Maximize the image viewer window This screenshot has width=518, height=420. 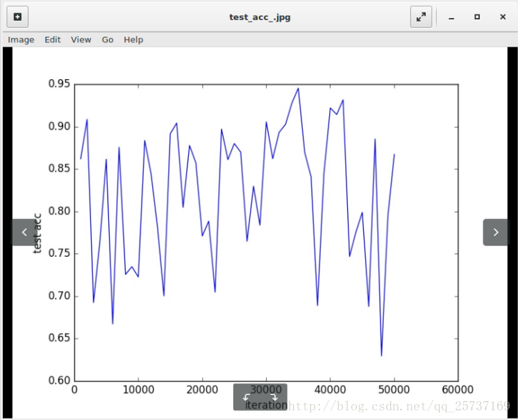pos(477,17)
